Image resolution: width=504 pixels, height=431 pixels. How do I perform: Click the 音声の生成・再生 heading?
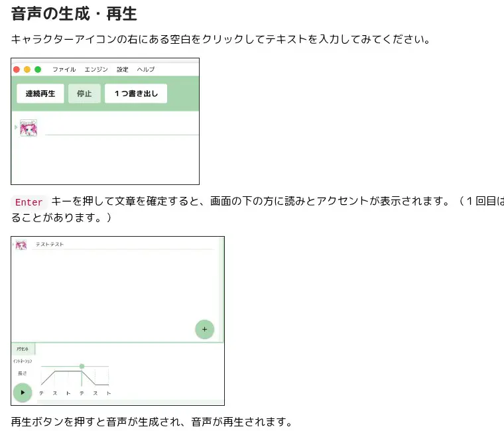[74, 14]
